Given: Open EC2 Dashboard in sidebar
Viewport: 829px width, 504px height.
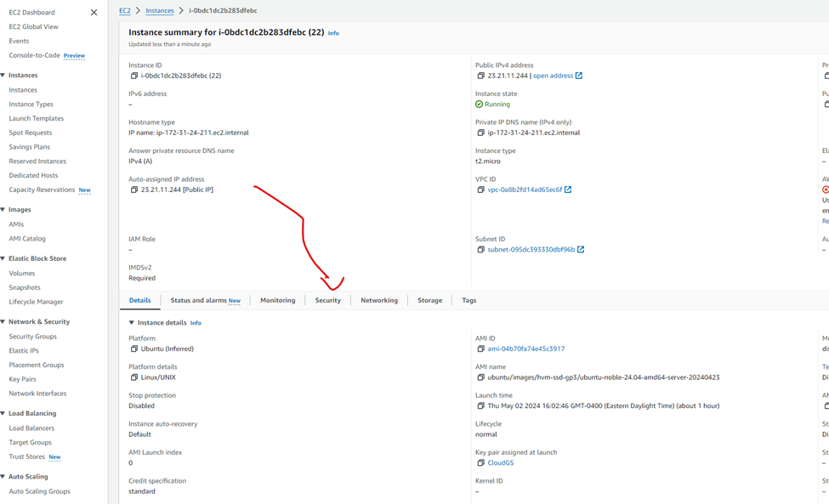Looking at the screenshot, I should (x=31, y=12).
